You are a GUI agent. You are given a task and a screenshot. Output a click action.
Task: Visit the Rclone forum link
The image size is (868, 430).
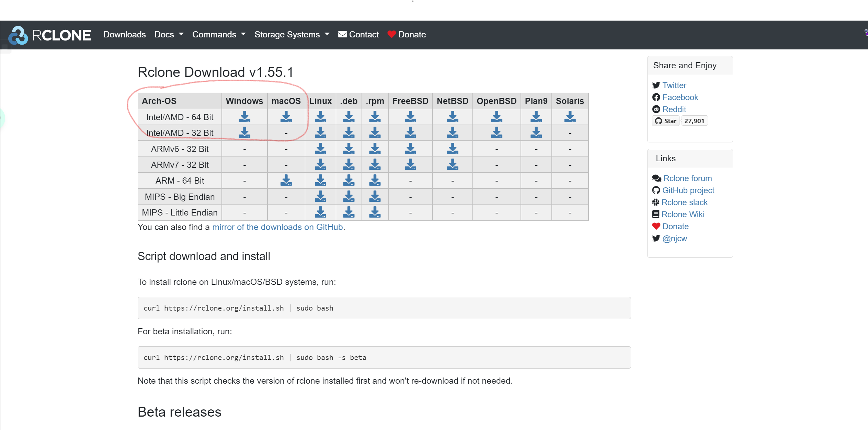[x=687, y=178]
